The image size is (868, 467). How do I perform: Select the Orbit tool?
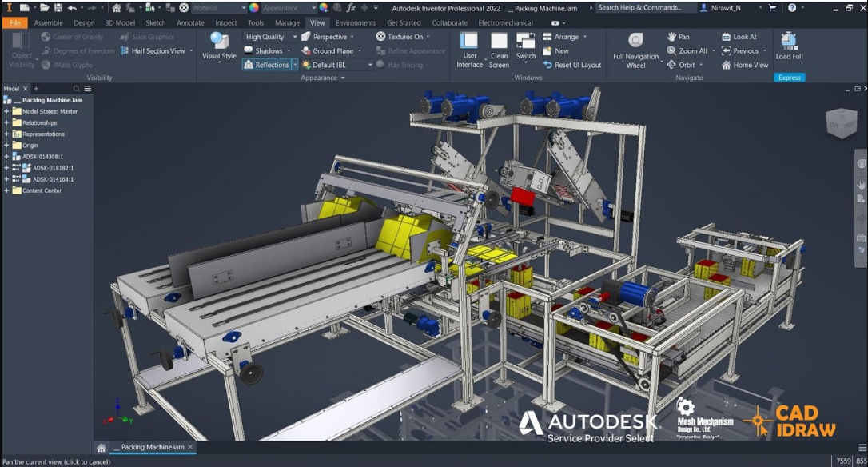pyautogui.click(x=681, y=65)
